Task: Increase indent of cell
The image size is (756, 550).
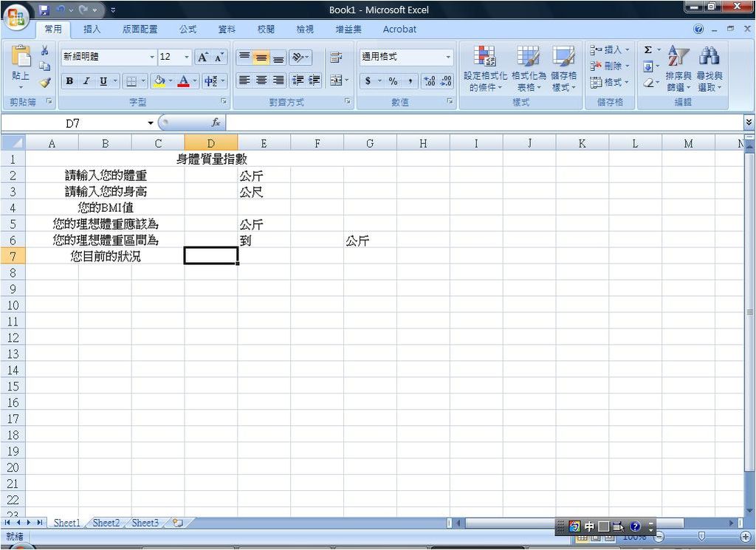Action: [315, 80]
